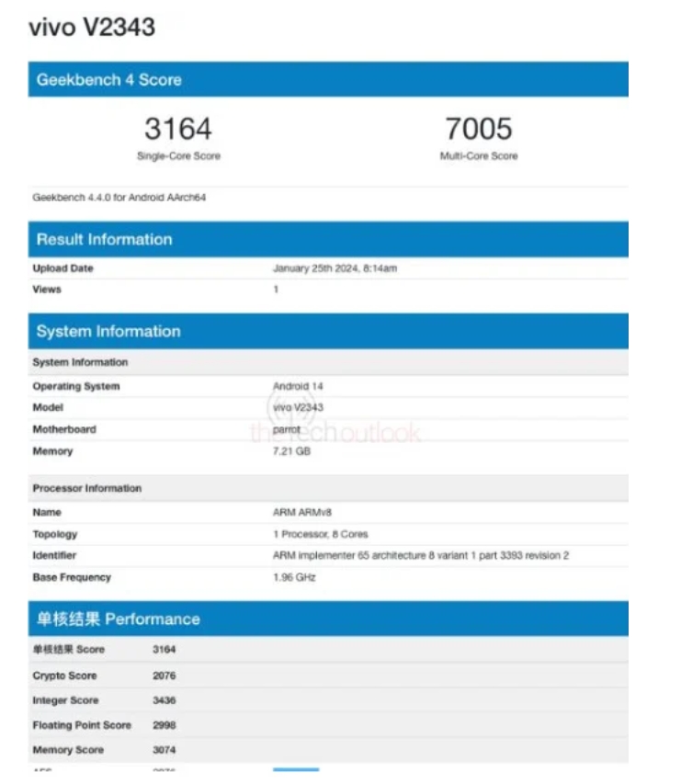Select 'January 25th 2024, 8:14am' value
Viewport: 681px width, 784px height.
pos(335,268)
